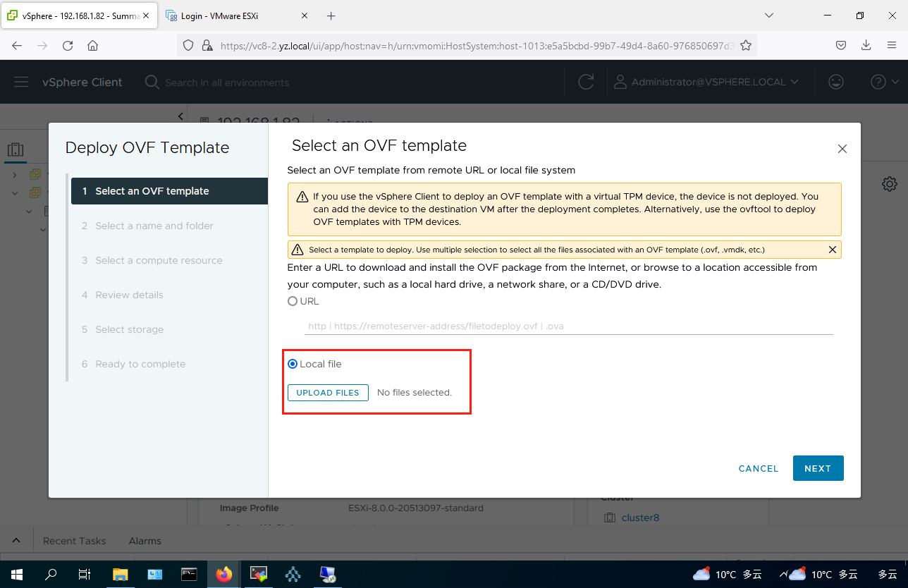Open the Recent Tasks tab
The image size is (908, 588).
(74, 541)
